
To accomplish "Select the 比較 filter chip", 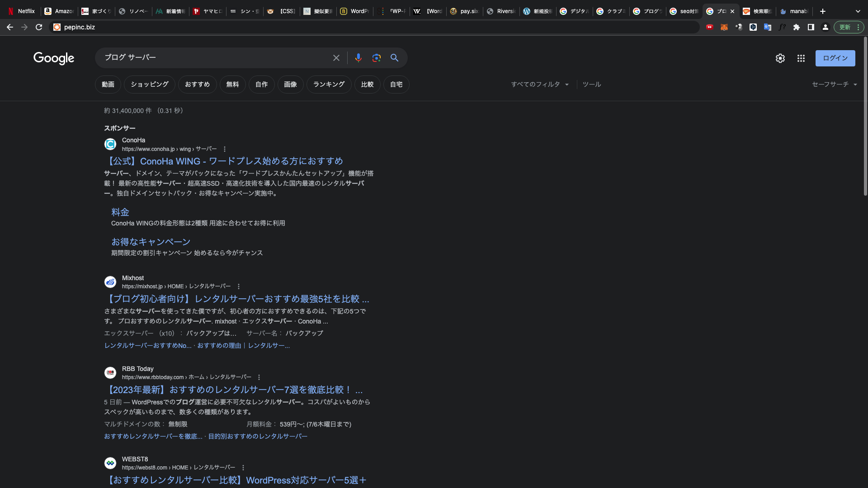I will point(368,84).
